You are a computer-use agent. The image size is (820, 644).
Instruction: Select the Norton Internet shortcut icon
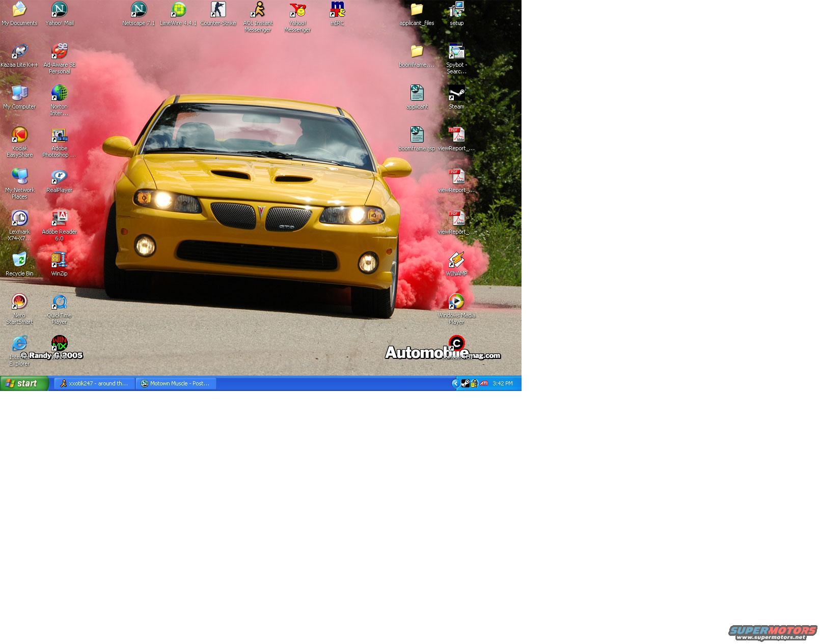pyautogui.click(x=59, y=100)
